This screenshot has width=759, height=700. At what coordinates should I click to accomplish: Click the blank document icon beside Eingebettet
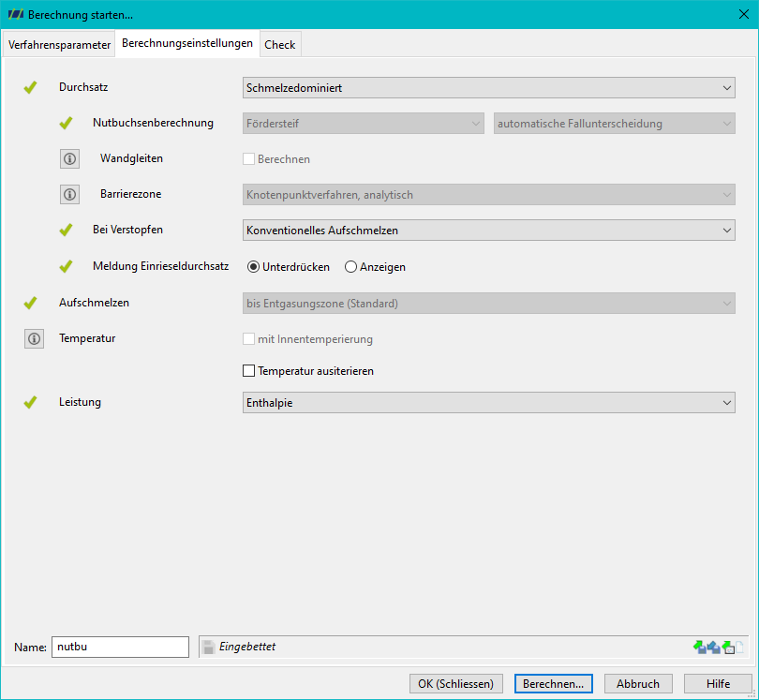[x=739, y=648]
